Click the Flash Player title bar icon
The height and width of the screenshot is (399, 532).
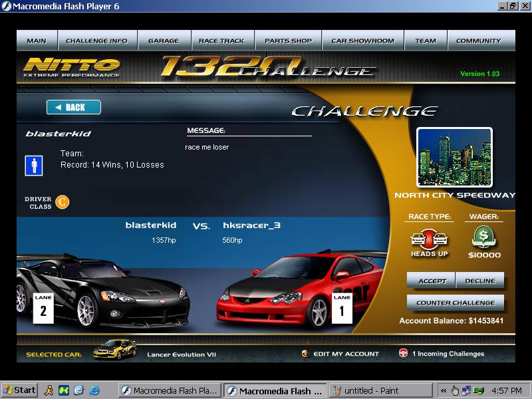6,6
